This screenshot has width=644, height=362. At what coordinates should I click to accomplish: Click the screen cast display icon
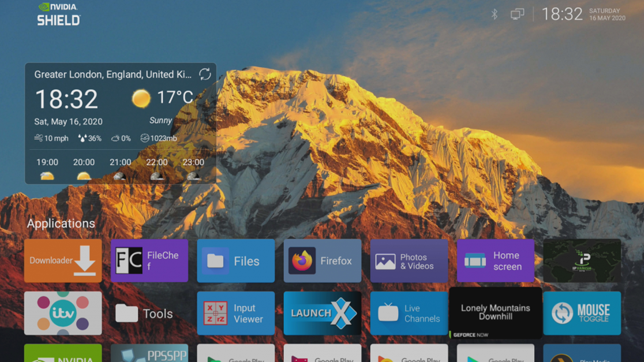pyautogui.click(x=517, y=14)
